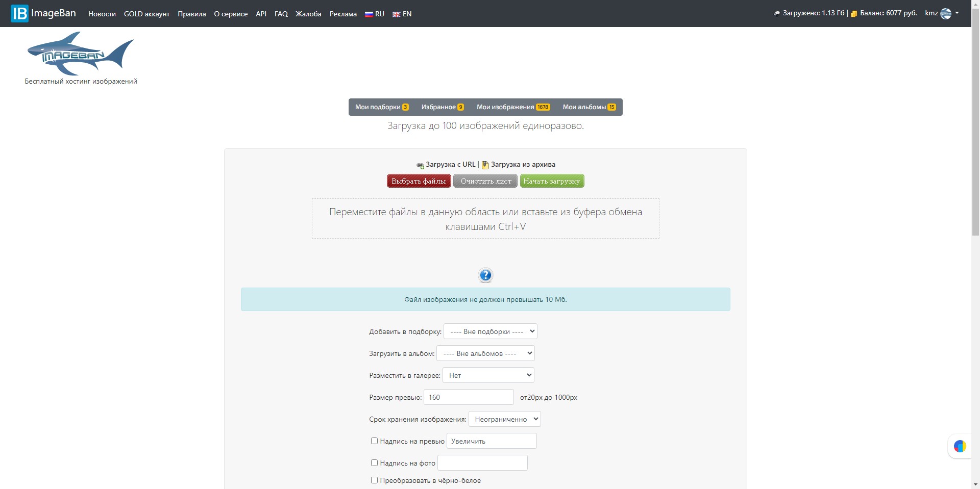Open Загрузка с URL link
The height and width of the screenshot is (489, 980).
[x=451, y=165]
